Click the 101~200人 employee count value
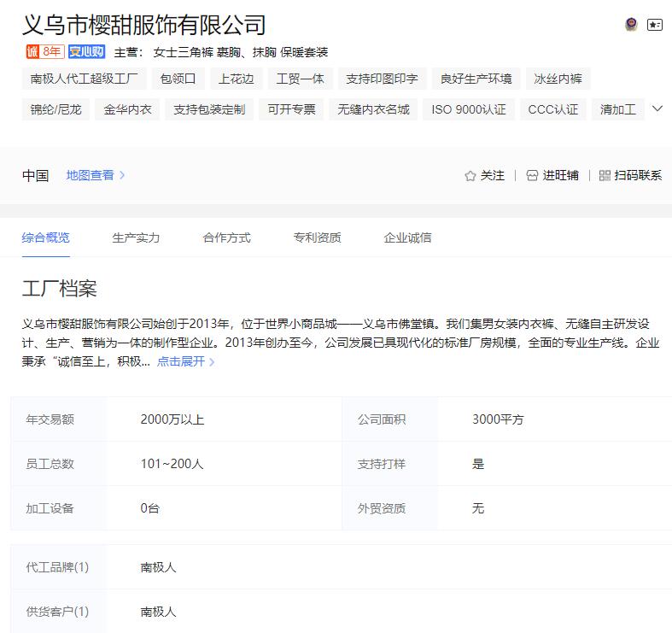 (x=172, y=464)
